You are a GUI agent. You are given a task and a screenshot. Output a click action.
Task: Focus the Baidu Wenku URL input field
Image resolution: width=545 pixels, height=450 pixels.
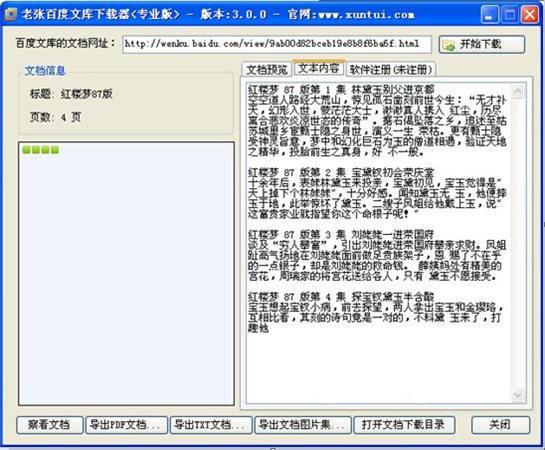[x=277, y=44]
